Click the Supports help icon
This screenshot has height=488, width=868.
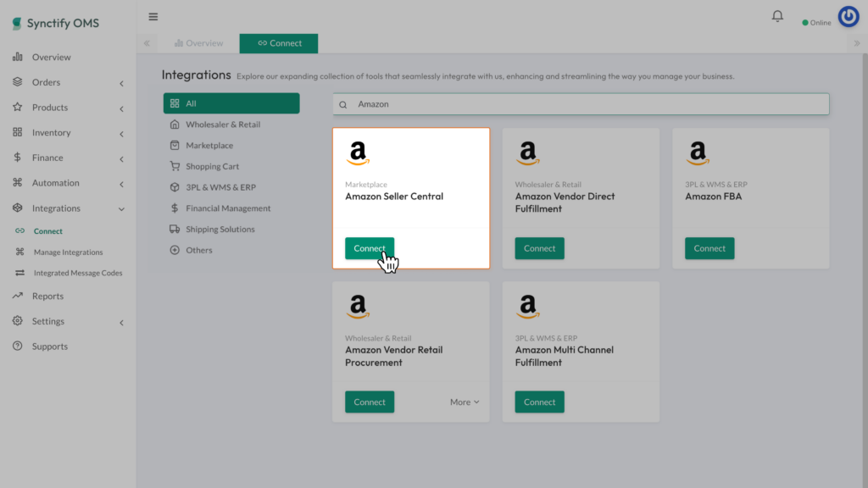[18, 346]
